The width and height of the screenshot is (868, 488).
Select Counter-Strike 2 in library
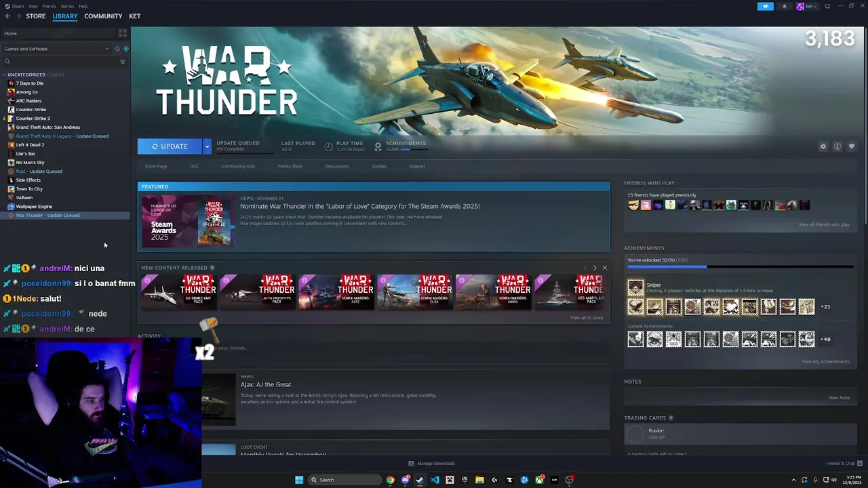(33, 119)
